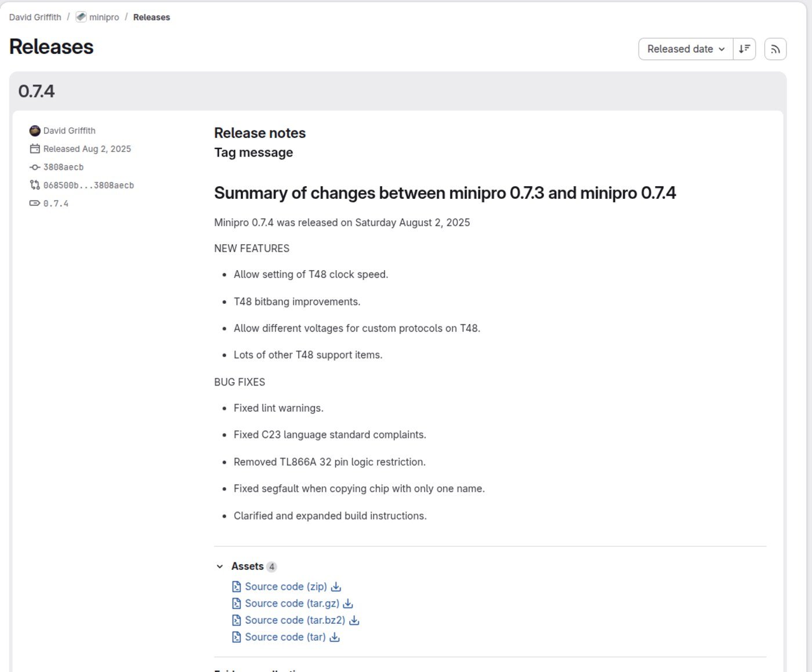Download Source code (tar.gz)
The height and width of the screenshot is (672, 812).
[292, 603]
